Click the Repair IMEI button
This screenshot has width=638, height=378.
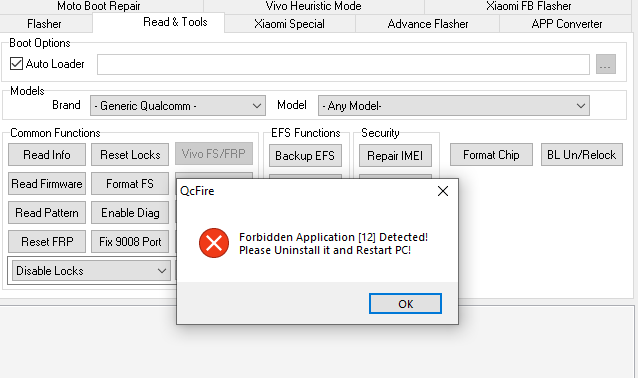pos(395,156)
